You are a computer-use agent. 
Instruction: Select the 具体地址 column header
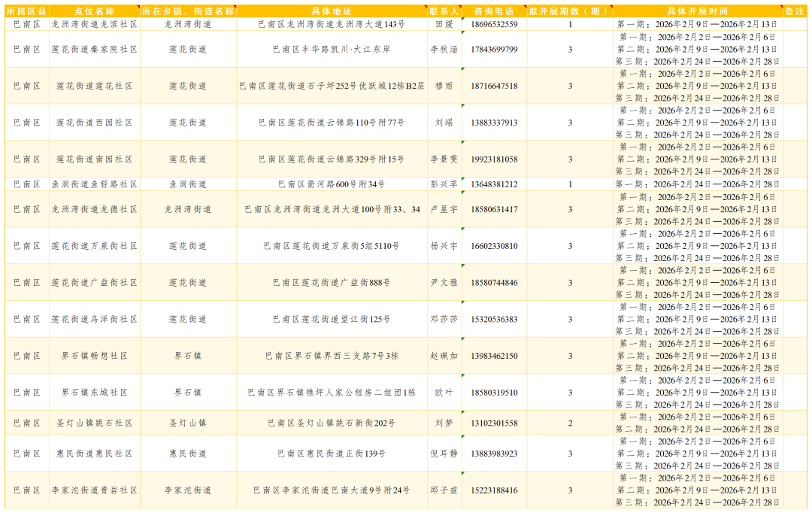tap(332, 11)
